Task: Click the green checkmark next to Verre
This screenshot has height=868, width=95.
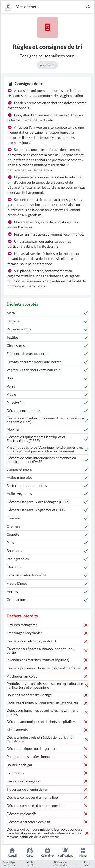Action: [x=86, y=387]
